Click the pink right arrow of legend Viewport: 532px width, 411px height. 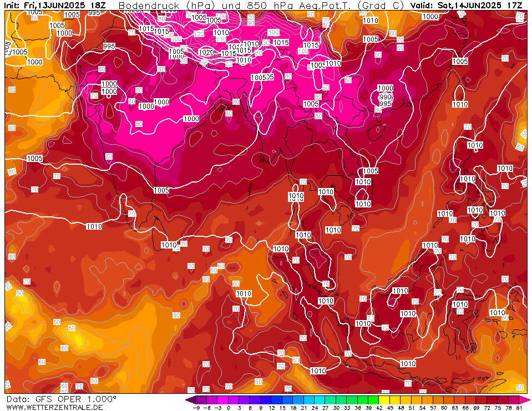[x=524, y=400]
